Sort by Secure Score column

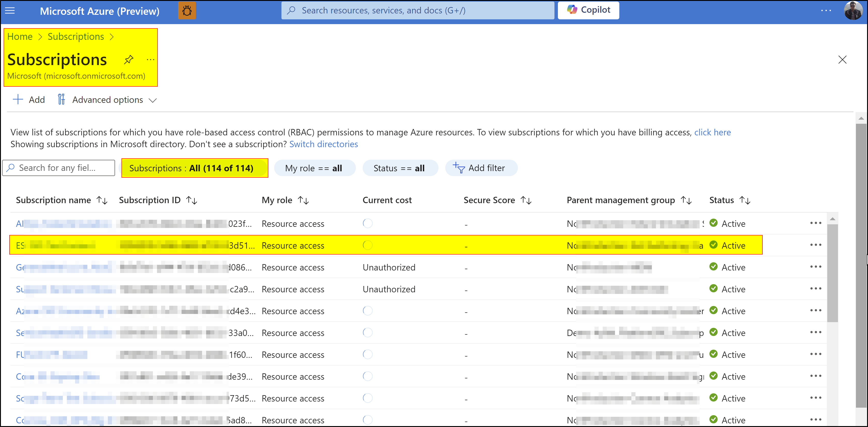(x=498, y=200)
